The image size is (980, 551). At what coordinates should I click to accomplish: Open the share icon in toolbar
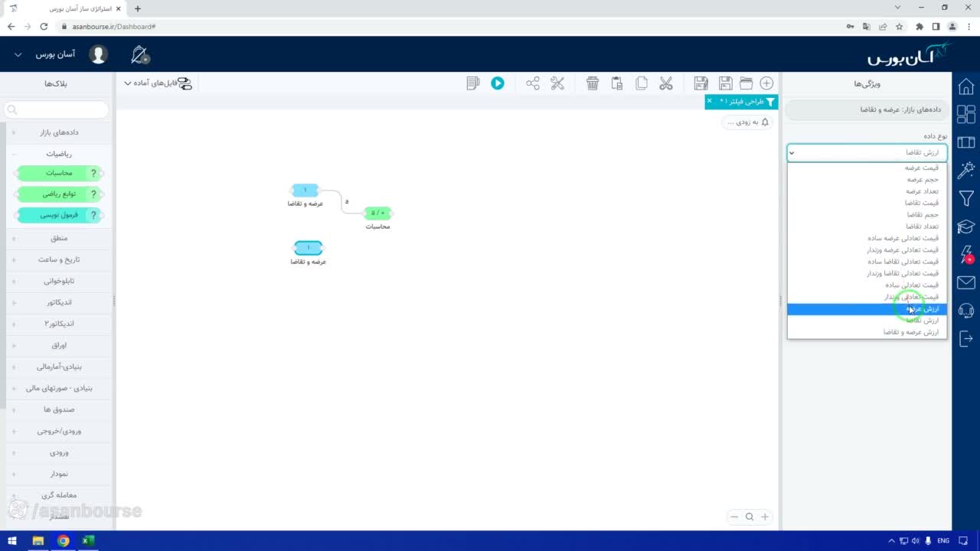(533, 83)
